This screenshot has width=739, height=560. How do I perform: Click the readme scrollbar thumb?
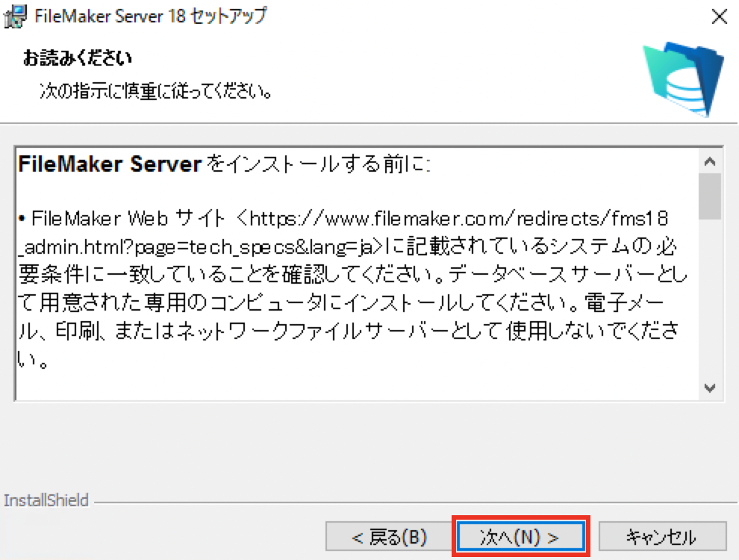click(x=710, y=196)
